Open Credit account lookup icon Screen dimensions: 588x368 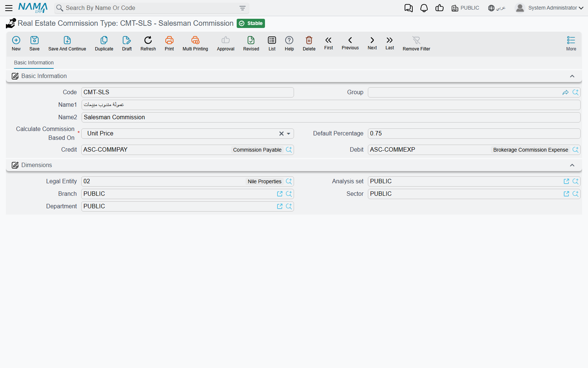(x=289, y=150)
